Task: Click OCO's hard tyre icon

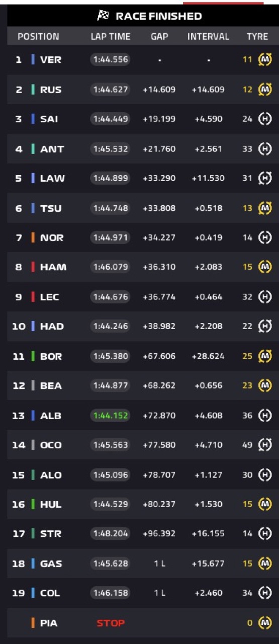Action: click(265, 445)
